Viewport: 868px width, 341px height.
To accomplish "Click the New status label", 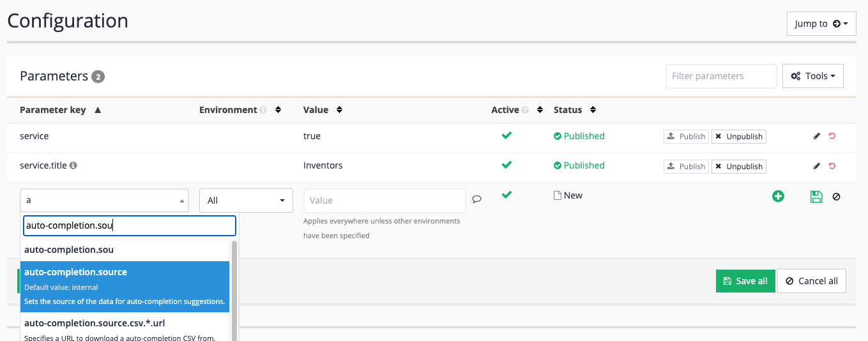I will point(568,195).
